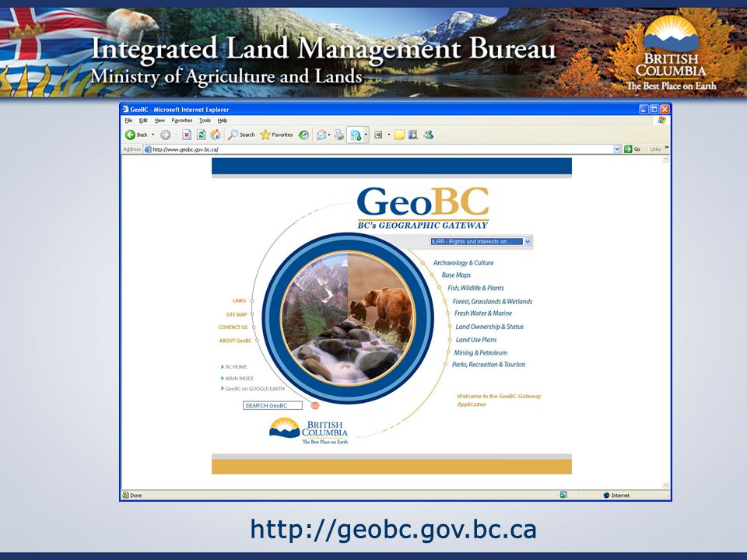Open Forest, Grasslands & Wetlands link
This screenshot has width=747, height=560.
click(x=492, y=302)
